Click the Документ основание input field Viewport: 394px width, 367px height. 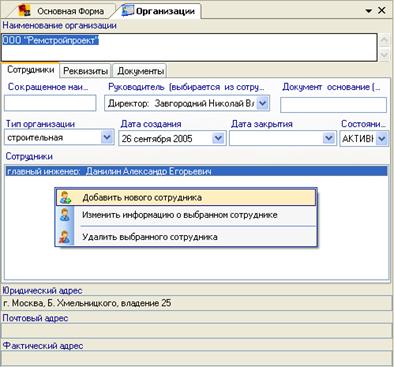[x=333, y=105]
